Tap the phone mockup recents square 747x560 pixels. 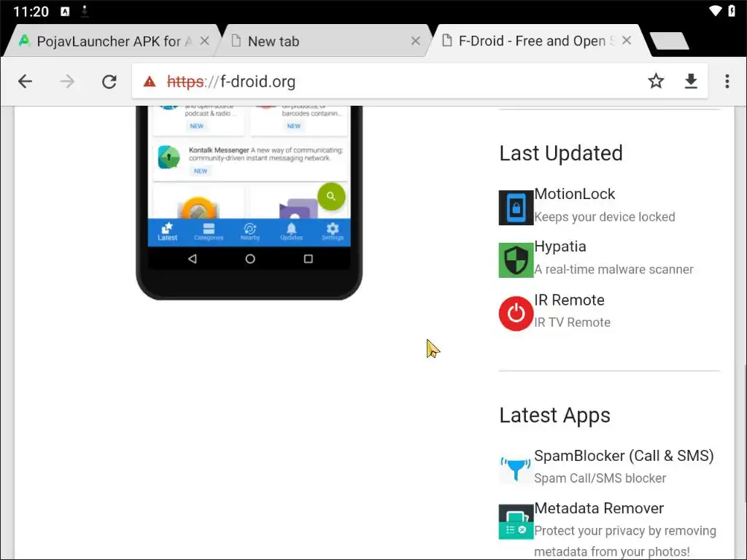pyautogui.click(x=309, y=259)
